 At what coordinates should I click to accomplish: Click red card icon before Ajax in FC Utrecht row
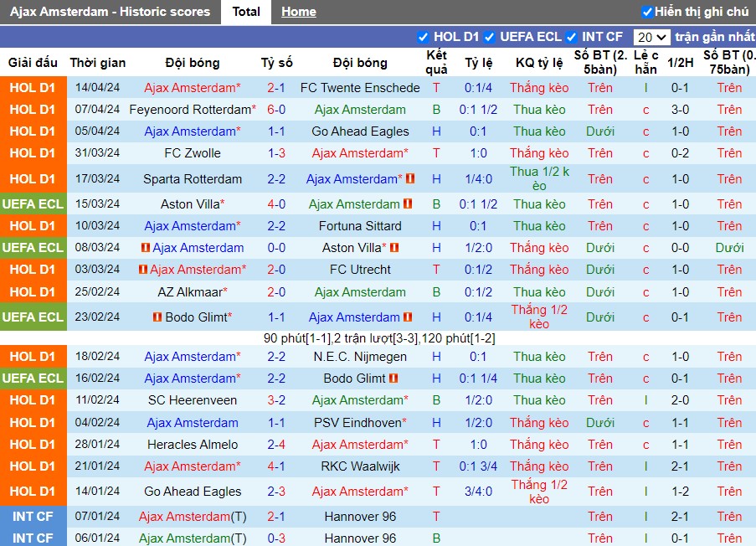coord(142,269)
